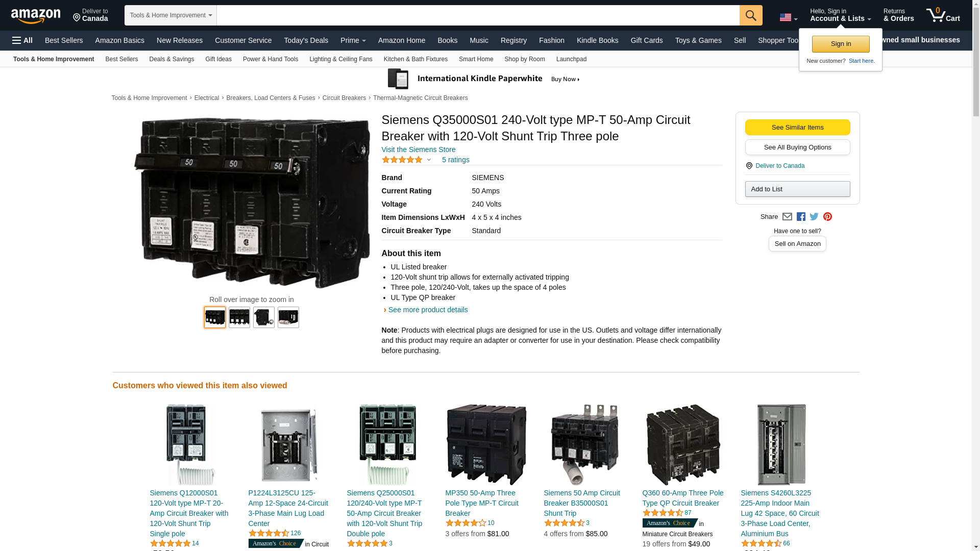This screenshot has width=980, height=551.
Task: Open the country flag language dropdown
Action: [788, 18]
